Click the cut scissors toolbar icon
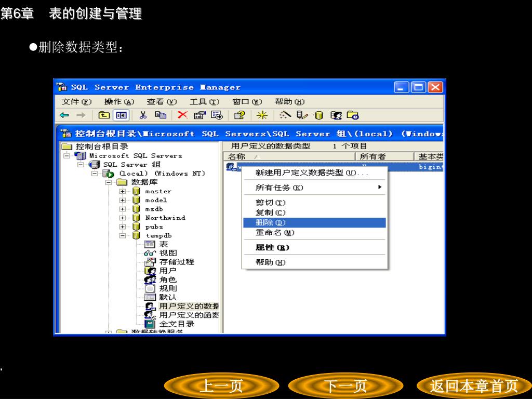The height and width of the screenshot is (399, 532). [x=143, y=115]
